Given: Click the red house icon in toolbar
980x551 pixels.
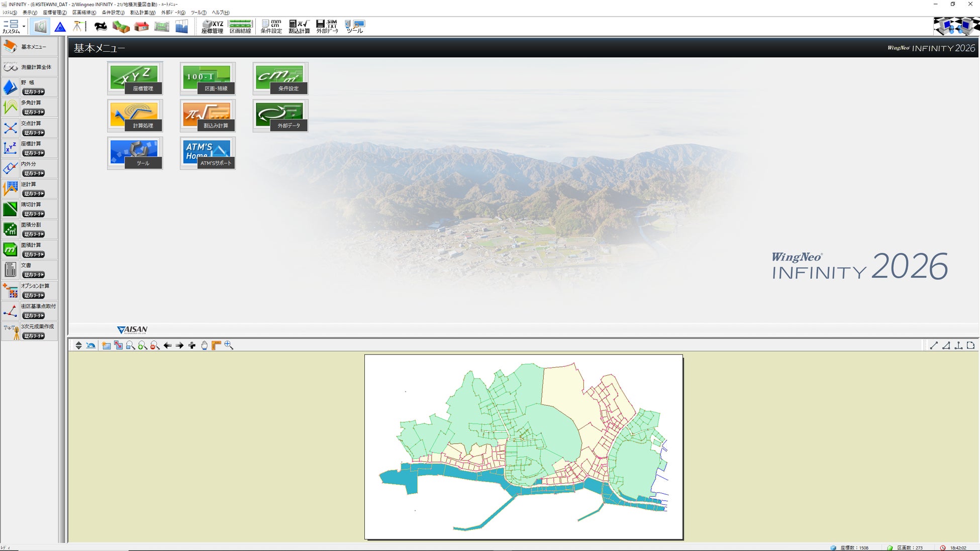Looking at the screenshot, I should click(x=142, y=26).
